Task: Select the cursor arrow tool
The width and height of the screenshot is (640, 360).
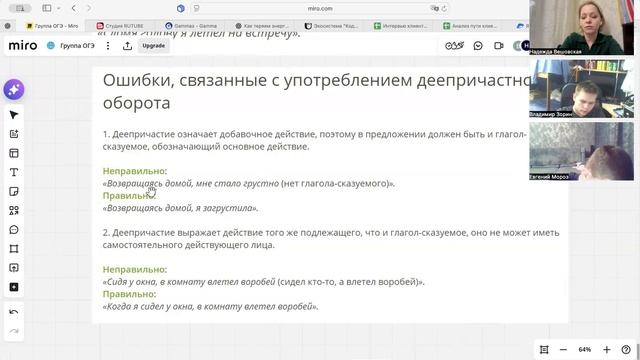Action: click(x=14, y=115)
